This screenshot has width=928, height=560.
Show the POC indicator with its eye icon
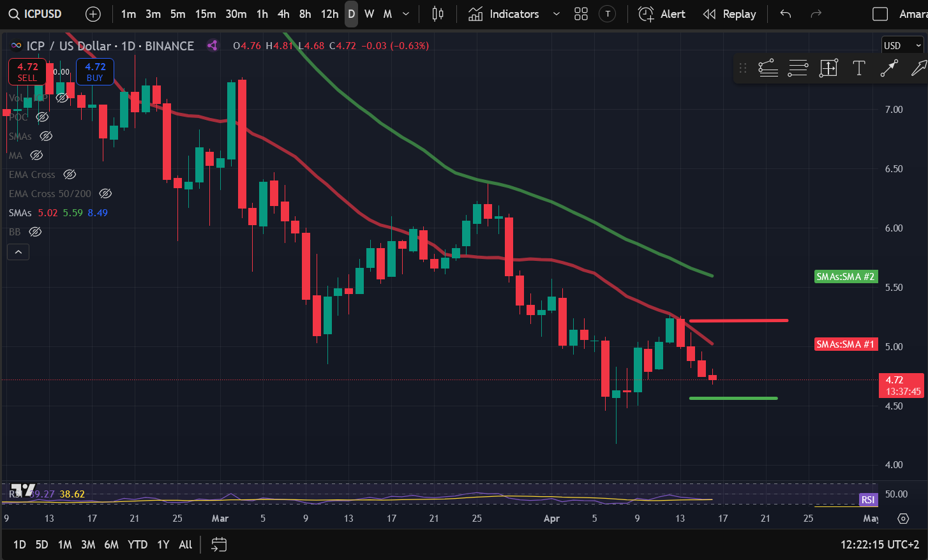[42, 117]
